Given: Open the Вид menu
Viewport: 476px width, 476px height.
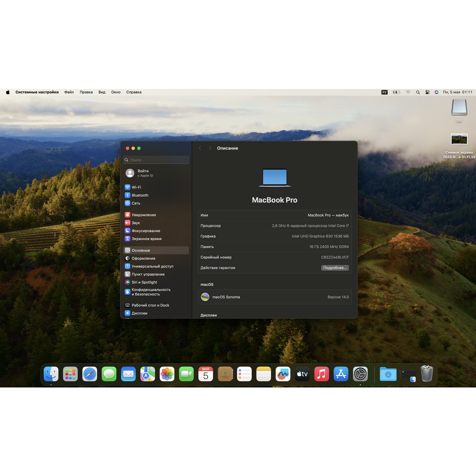Looking at the screenshot, I should click(102, 92).
